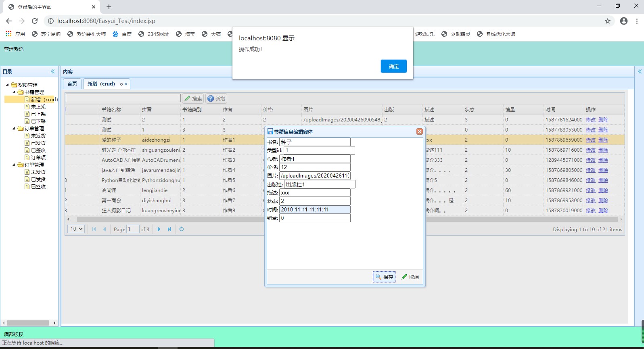The width and height of the screenshot is (644, 349).
Task: Go back in browser history
Action: [9, 21]
